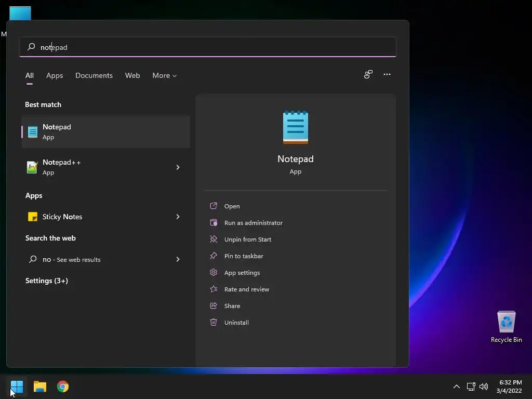This screenshot has height=399, width=532.
Task: Choose Pin to taskbar
Action: pyautogui.click(x=244, y=256)
